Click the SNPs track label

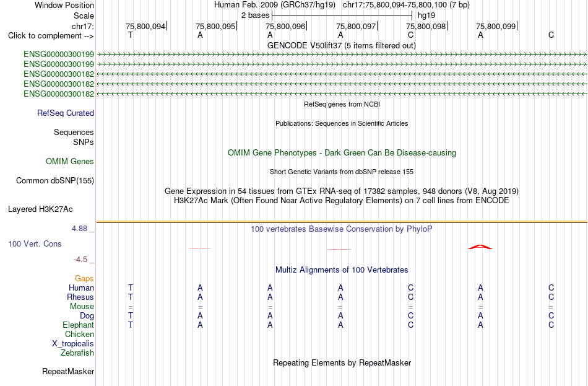click(84, 143)
